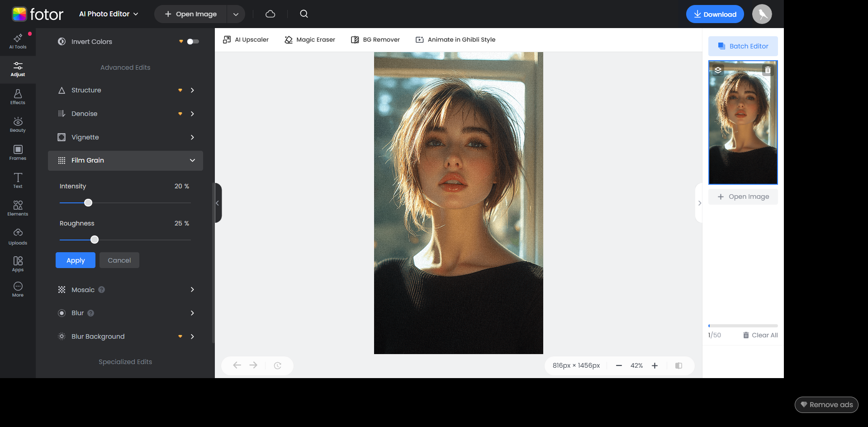
Task: Select the Magic Eraser tool
Action: pyautogui.click(x=309, y=39)
